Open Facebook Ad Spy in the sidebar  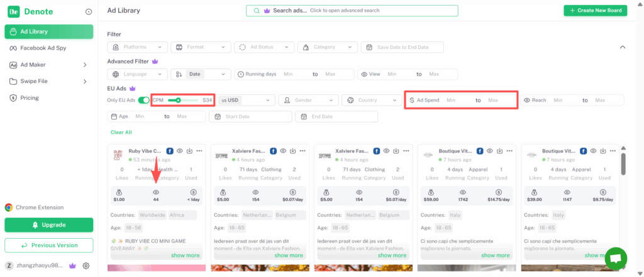43,48
